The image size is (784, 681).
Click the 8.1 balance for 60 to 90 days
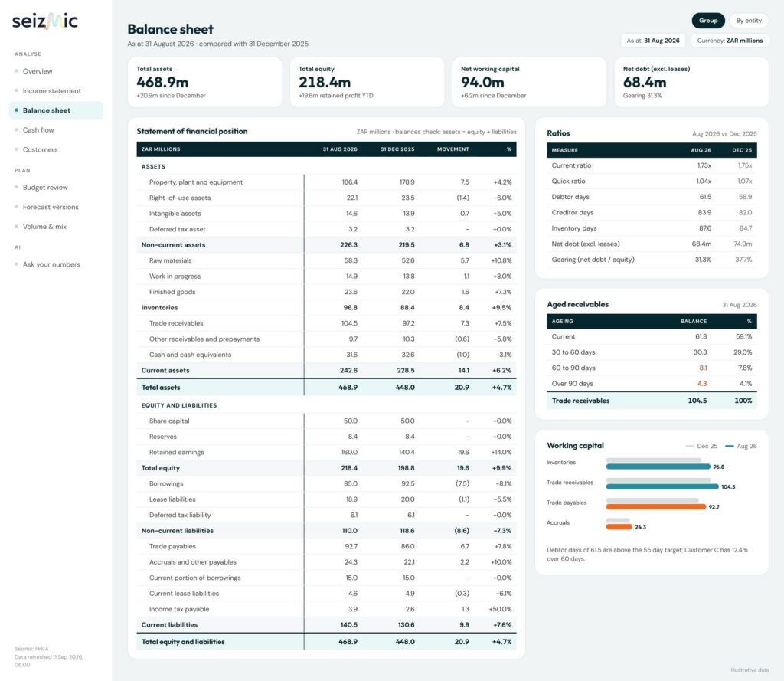pyautogui.click(x=703, y=368)
